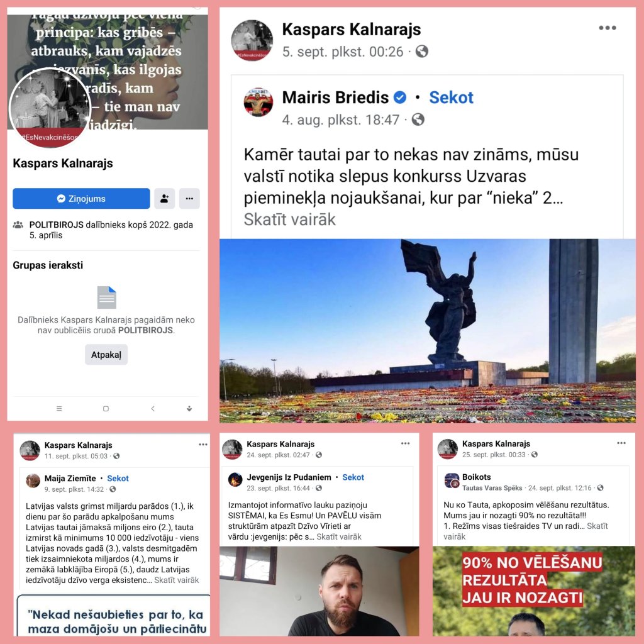Click Mairis Briedis profile picture
This screenshot has height=644, width=644.
click(258, 103)
